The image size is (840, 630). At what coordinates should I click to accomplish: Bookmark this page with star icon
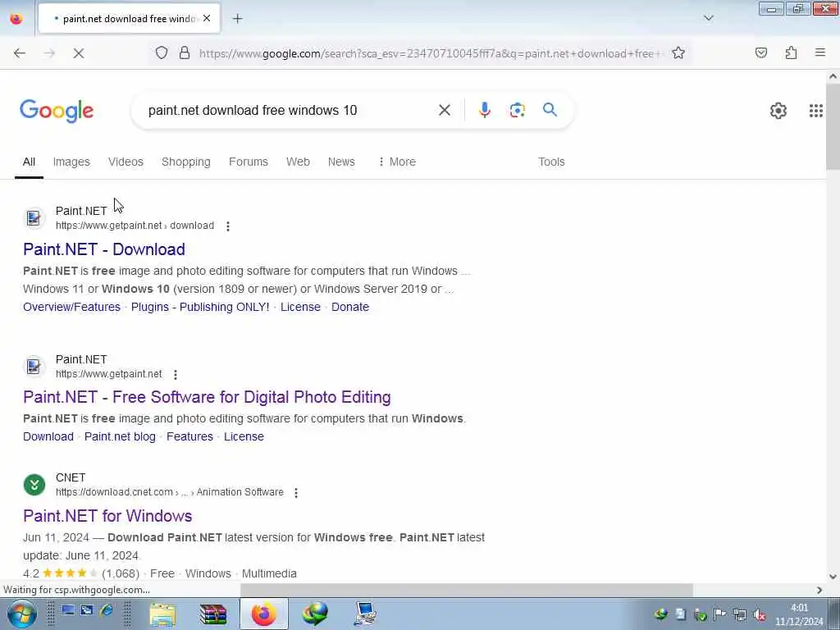coord(678,52)
